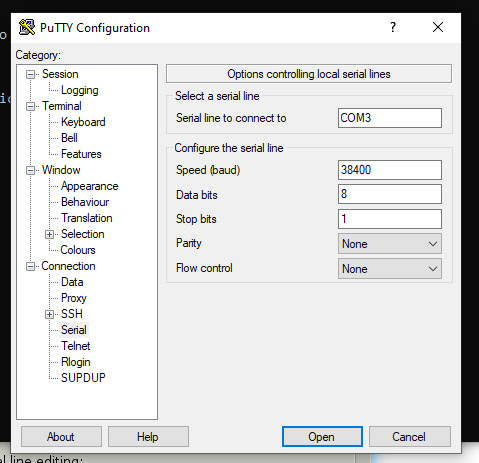Click the 'Options controlling local serial lines' header

click(x=309, y=74)
